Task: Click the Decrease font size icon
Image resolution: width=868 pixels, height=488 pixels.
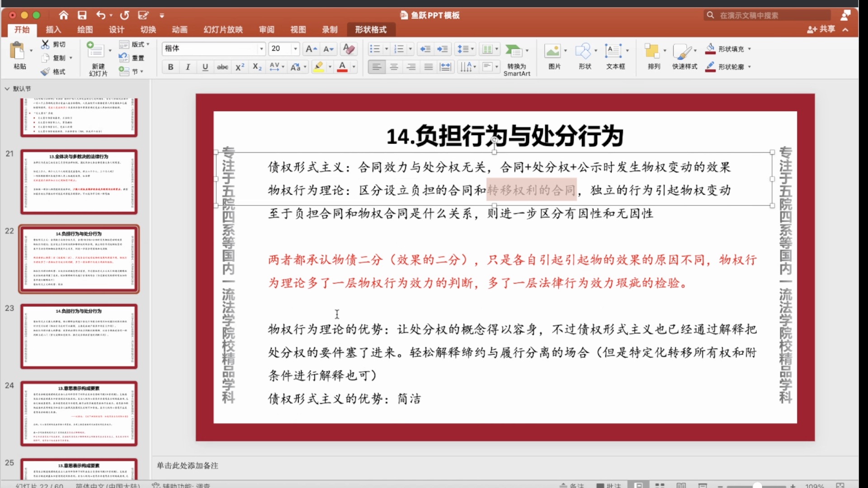Action: coord(329,49)
